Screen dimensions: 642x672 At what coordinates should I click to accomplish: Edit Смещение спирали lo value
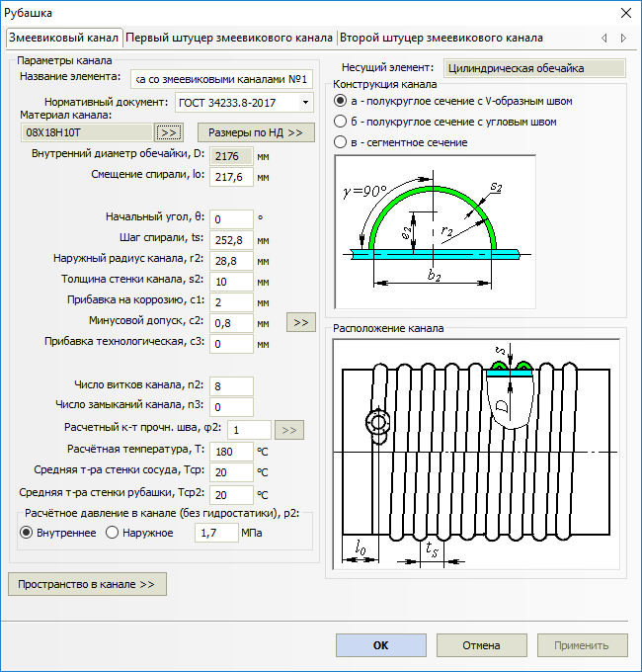[231, 177]
